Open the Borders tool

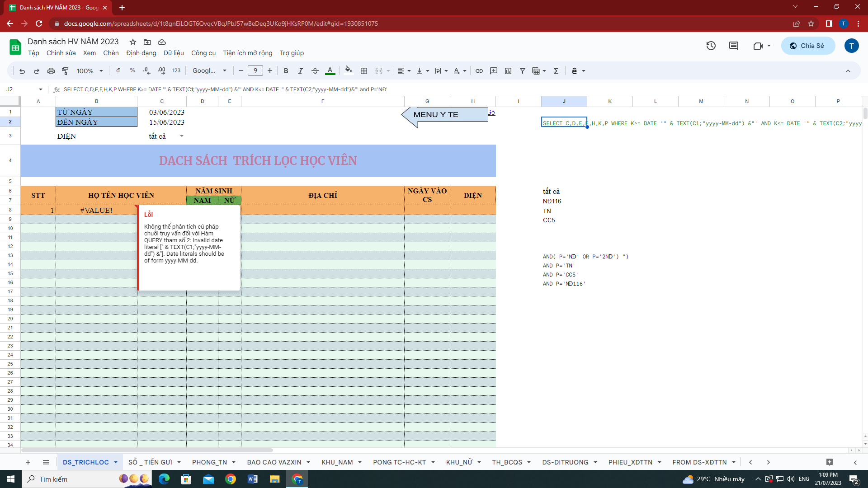364,71
